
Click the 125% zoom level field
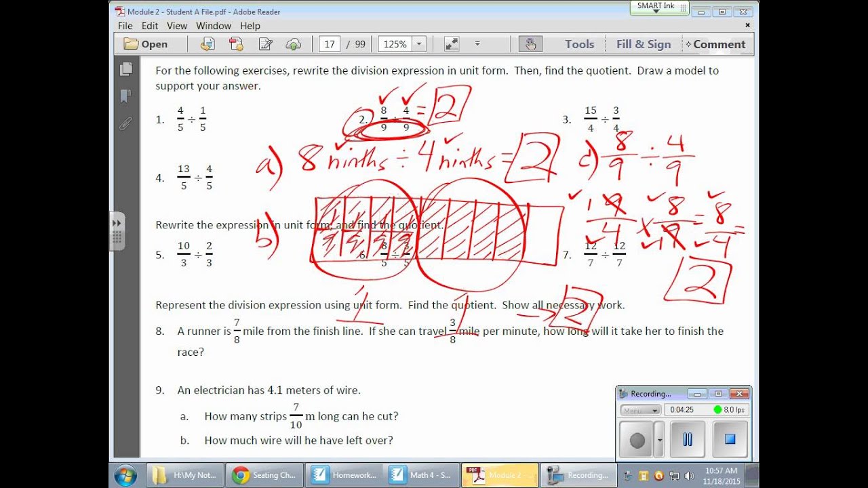pyautogui.click(x=395, y=44)
